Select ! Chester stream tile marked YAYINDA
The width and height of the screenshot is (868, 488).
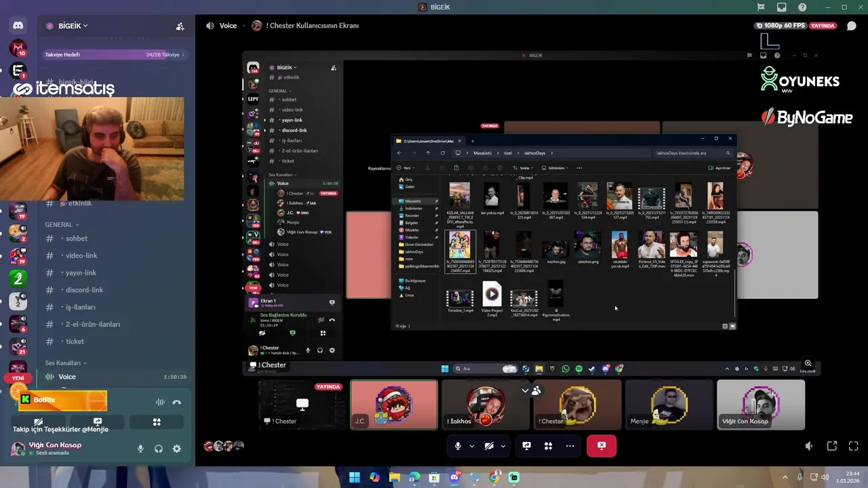(302, 405)
